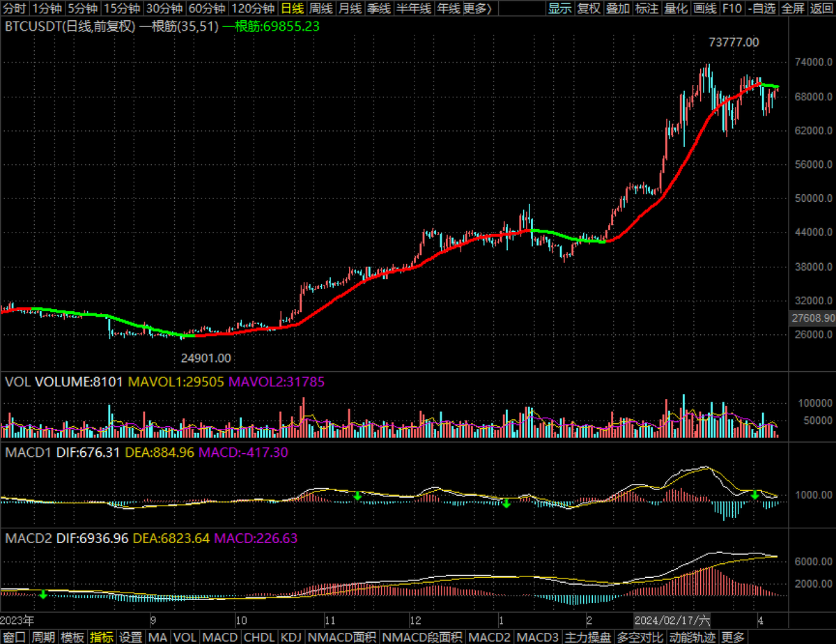This screenshot has height=644, width=836.
Task: Open the 复权 adjustment menu
Action: point(589,8)
